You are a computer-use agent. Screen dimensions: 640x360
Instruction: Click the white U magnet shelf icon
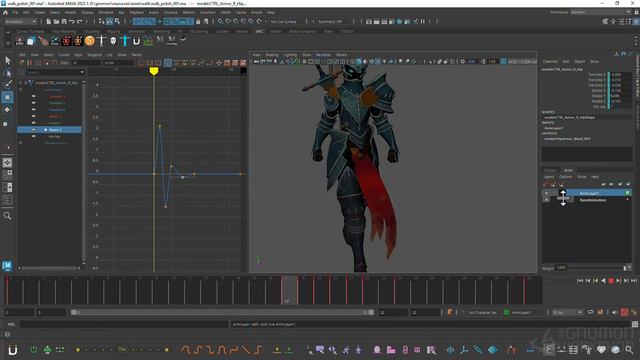click(136, 40)
